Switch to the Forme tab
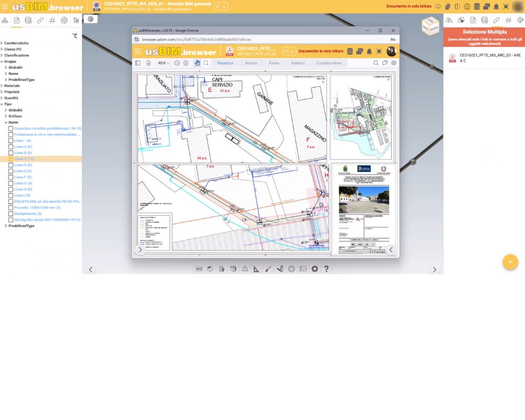The image size is (525, 420). point(274,63)
